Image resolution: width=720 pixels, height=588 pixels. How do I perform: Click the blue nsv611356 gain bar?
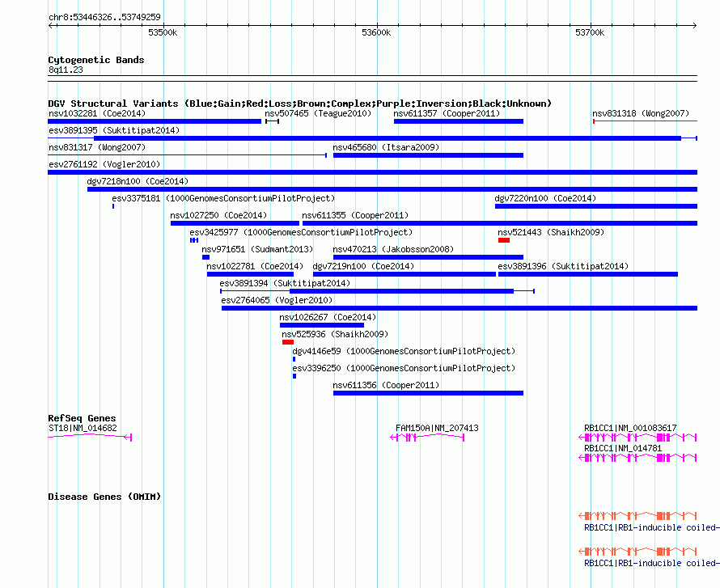(x=428, y=393)
